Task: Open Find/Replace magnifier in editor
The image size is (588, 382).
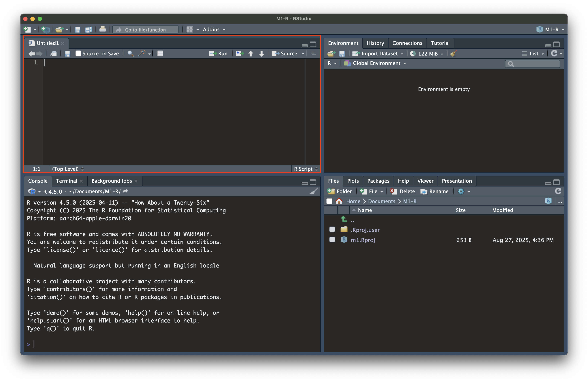Action: (x=131, y=54)
